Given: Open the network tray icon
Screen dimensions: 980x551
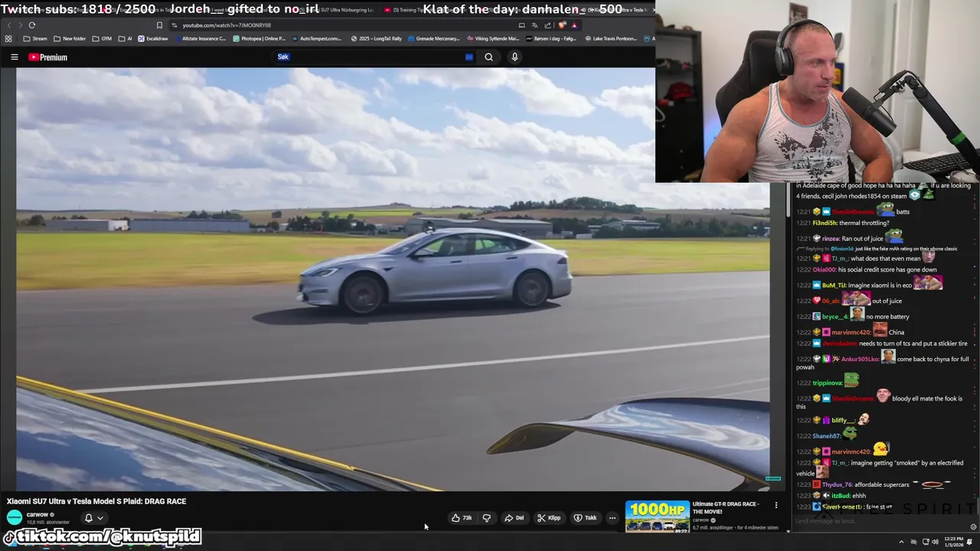Looking at the screenshot, I should click(x=926, y=542).
